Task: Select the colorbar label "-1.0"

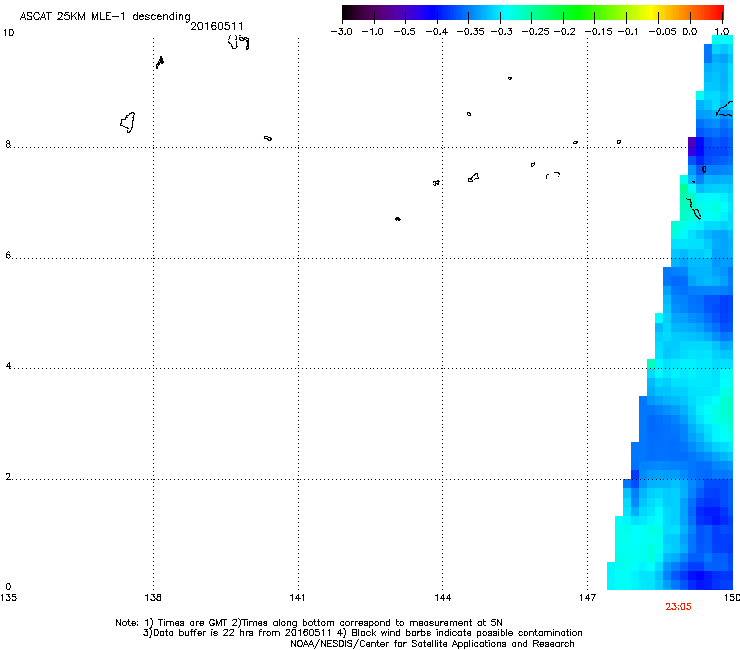Action: pyautogui.click(x=373, y=32)
